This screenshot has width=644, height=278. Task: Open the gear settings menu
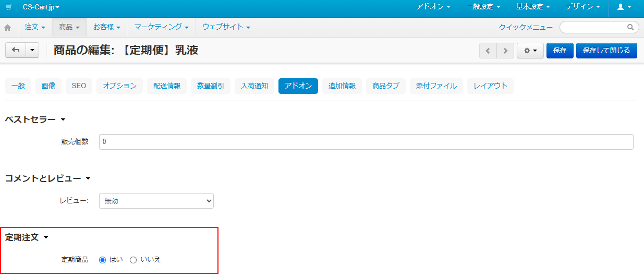click(x=530, y=51)
